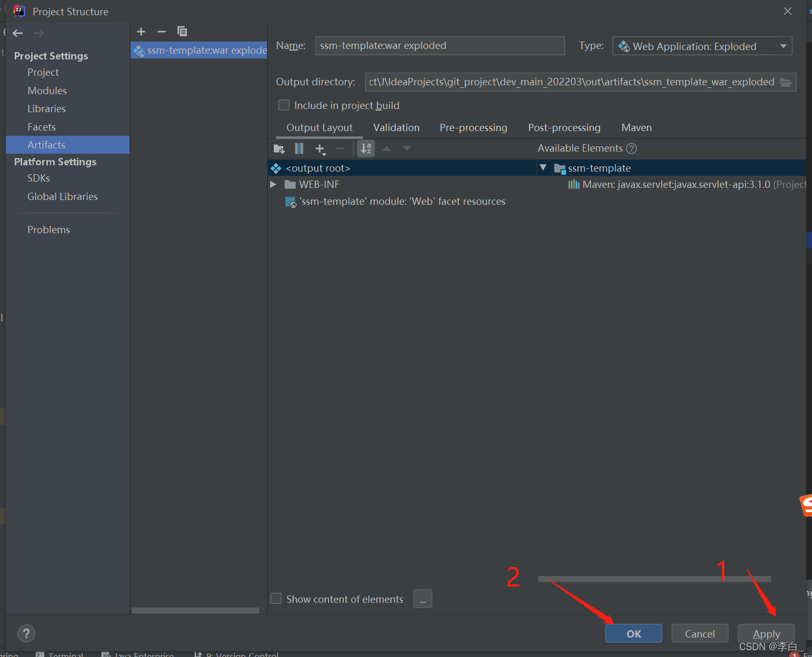The width and height of the screenshot is (812, 657).
Task: Add copy of element plus icon
Action: (x=320, y=149)
